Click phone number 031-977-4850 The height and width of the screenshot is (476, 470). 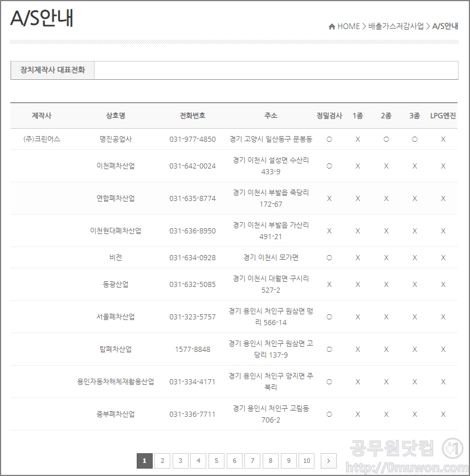tap(193, 139)
